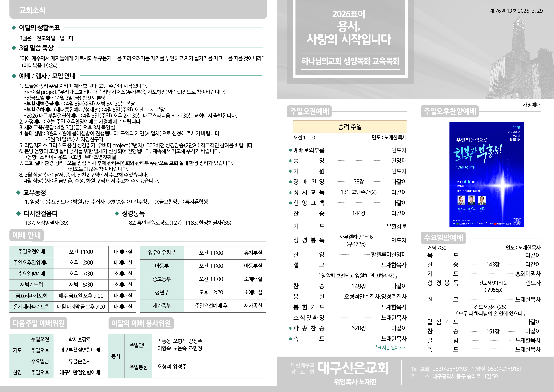
Task: Click the diamond bullet beside 3월 말씀 묵상
Action: (14, 48)
